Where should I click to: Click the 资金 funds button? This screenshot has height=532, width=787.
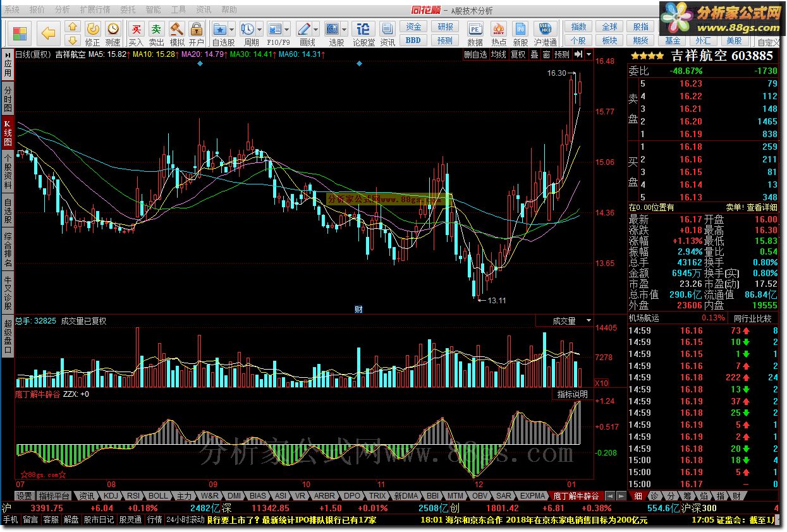click(x=413, y=27)
